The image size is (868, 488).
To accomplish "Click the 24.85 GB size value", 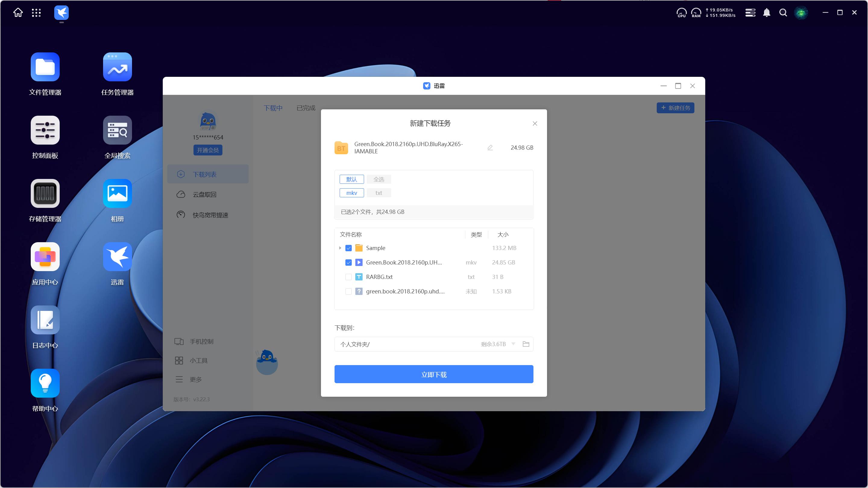I will click(x=503, y=262).
